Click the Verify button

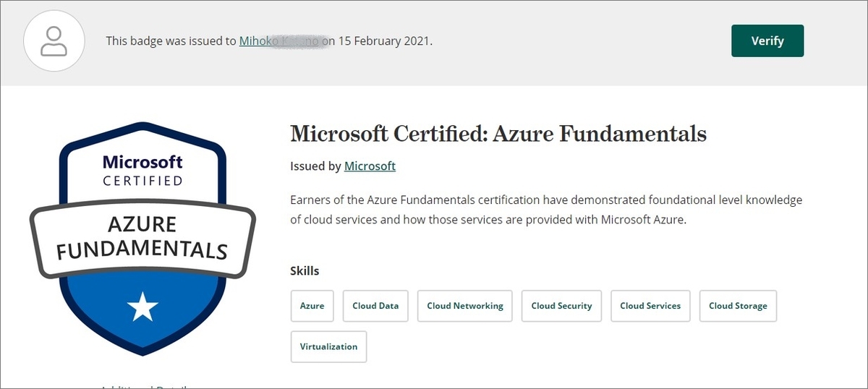pyautogui.click(x=767, y=40)
